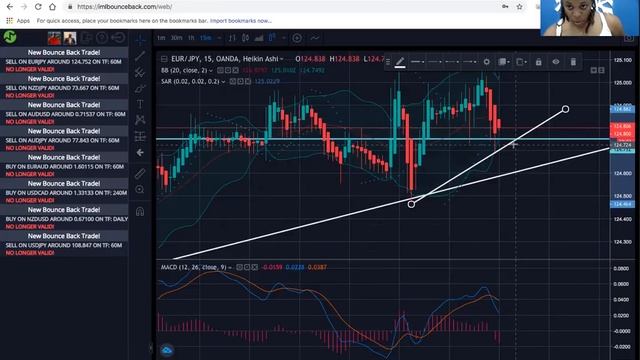Click the green Bounce Back logo
640x360 pixels.
coord(10,38)
